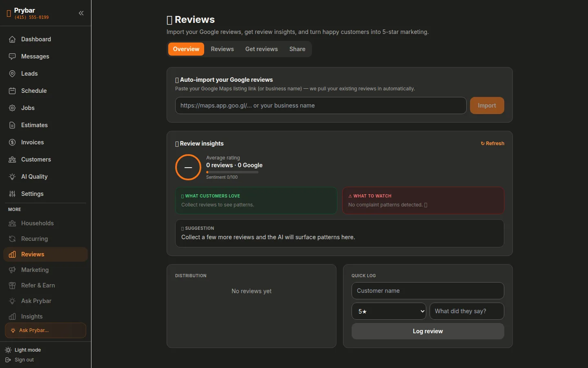Switch to the Overview tab

pos(186,49)
